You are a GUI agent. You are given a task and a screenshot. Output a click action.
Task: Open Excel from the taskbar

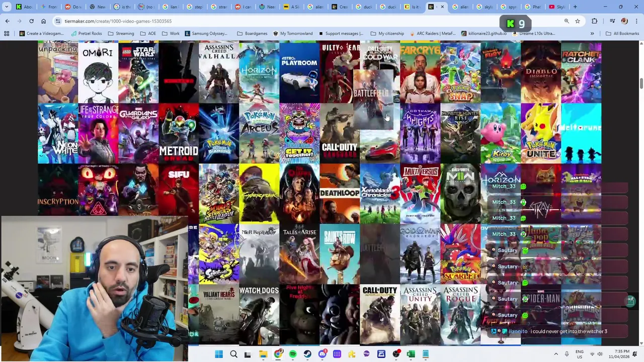click(411, 354)
